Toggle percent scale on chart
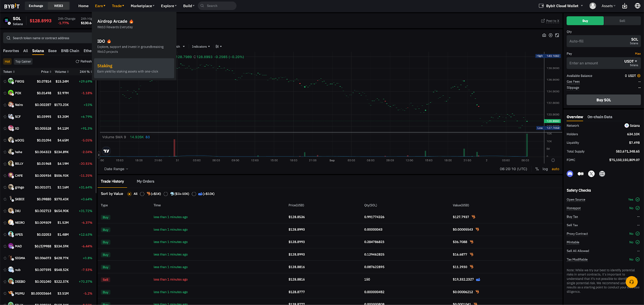 tap(537, 169)
